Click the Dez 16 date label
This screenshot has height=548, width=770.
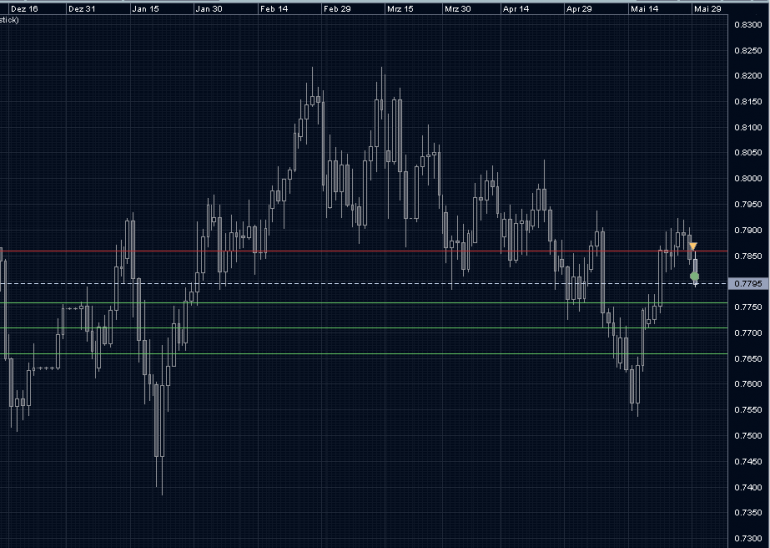(25, 9)
